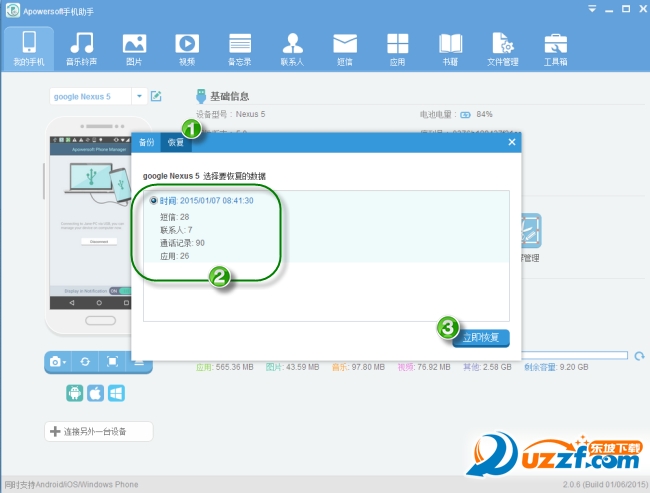Open the 视频 video section
This screenshot has width=650, height=493.
coord(187,49)
